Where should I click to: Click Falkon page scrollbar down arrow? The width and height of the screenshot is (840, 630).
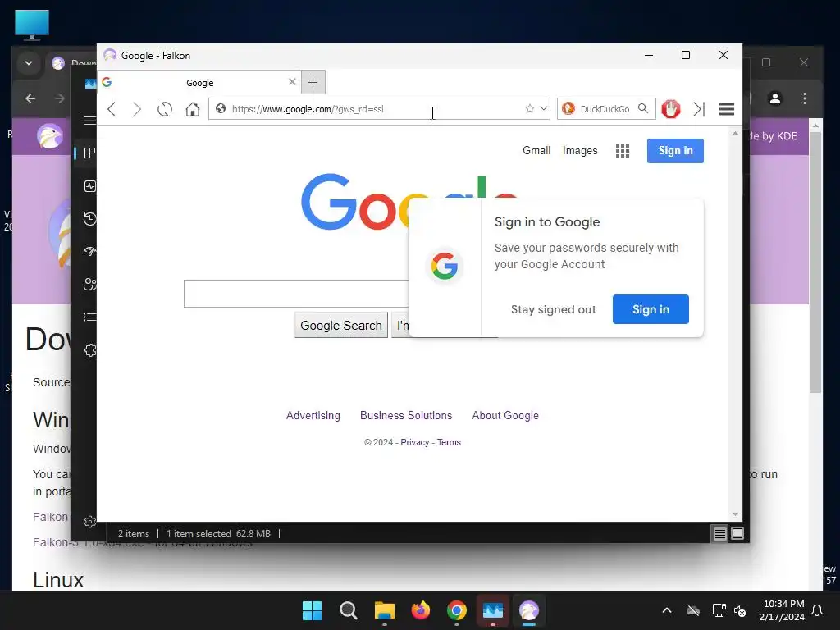(735, 514)
